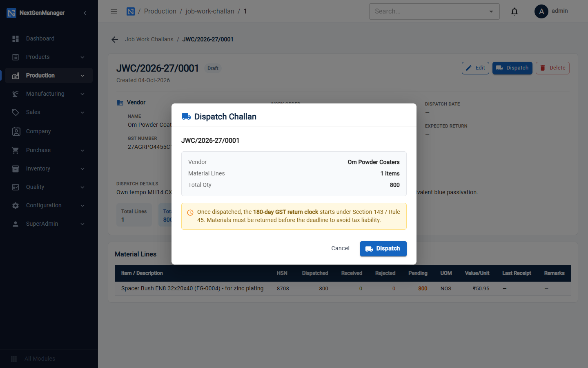Image resolution: width=588 pixels, height=368 pixels.
Task: Edit the job work challan
Action: point(475,68)
